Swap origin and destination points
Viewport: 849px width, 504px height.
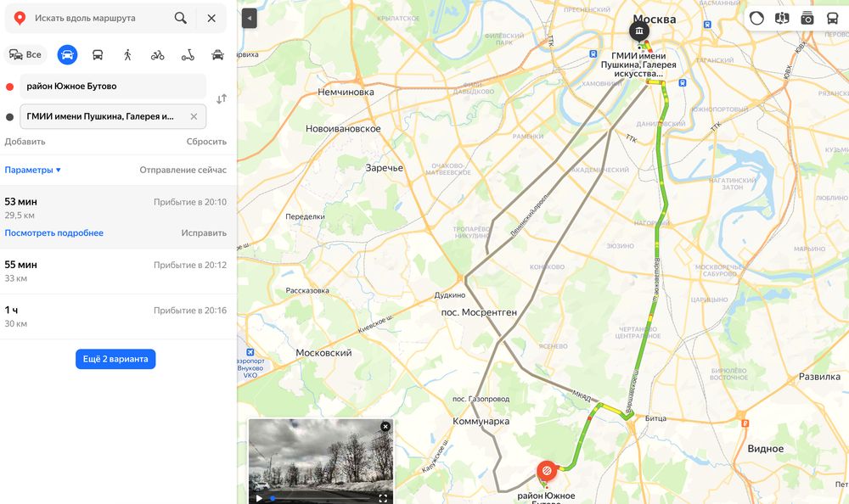click(222, 99)
